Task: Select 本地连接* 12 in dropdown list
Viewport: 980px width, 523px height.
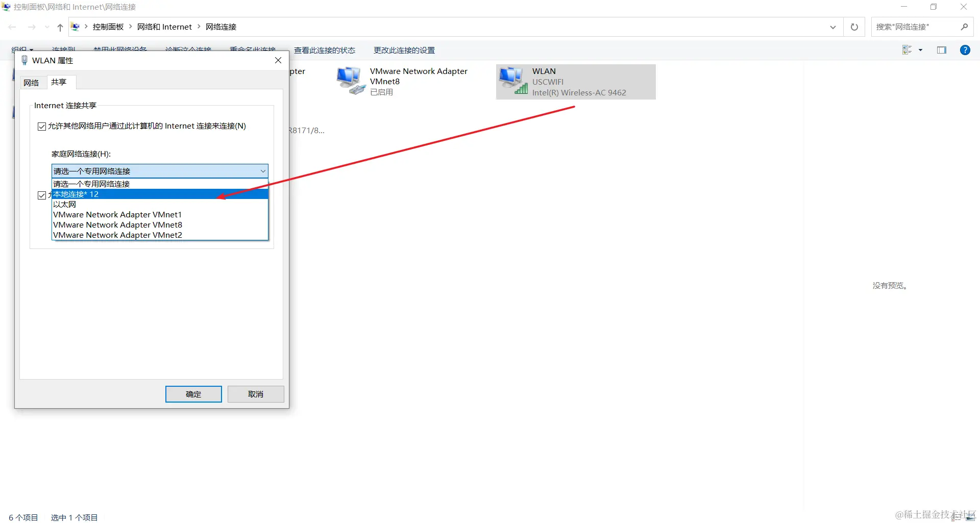Action: (160, 194)
